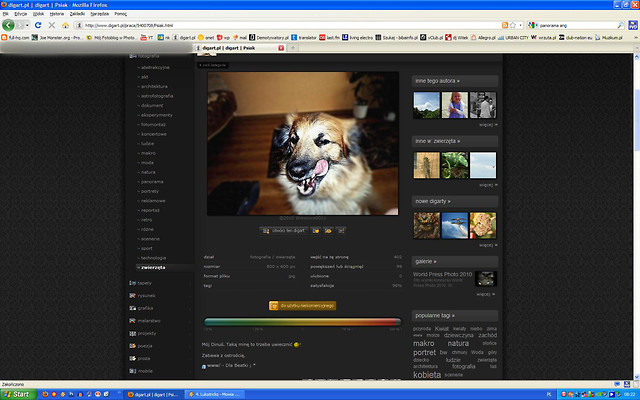The height and width of the screenshot is (400, 640).
Task: Stop loading with the X toolbar icon
Action: [x=52, y=25]
